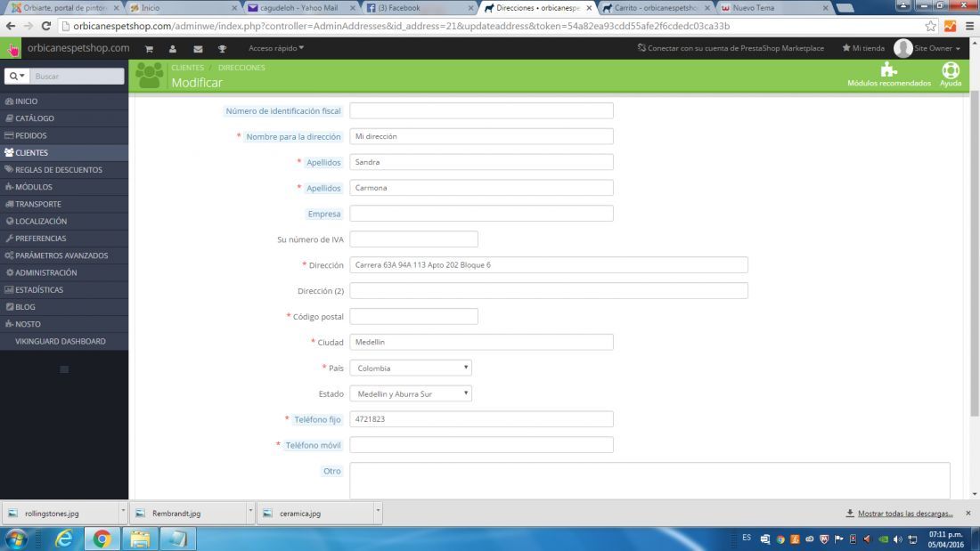
Task: Open the Chrome menu button
Action: [969, 26]
